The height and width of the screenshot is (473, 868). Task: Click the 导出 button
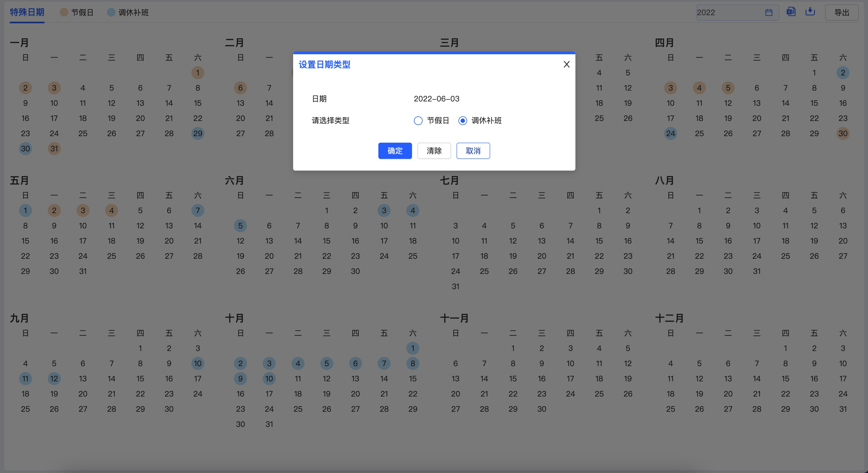(841, 12)
